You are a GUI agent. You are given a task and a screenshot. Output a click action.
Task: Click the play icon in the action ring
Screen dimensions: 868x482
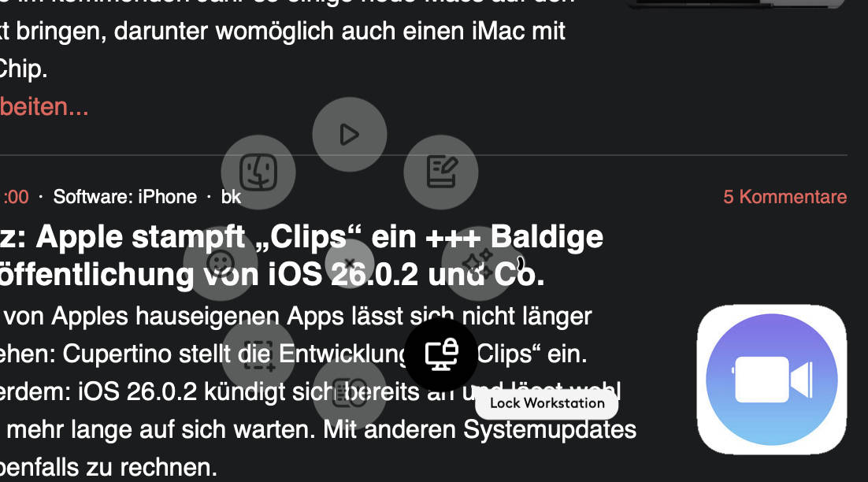(x=349, y=135)
